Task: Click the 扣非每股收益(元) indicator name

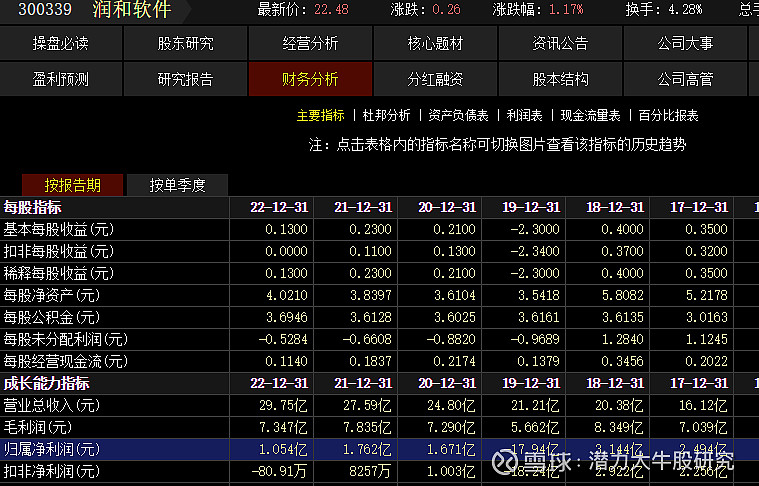Action: click(59, 251)
